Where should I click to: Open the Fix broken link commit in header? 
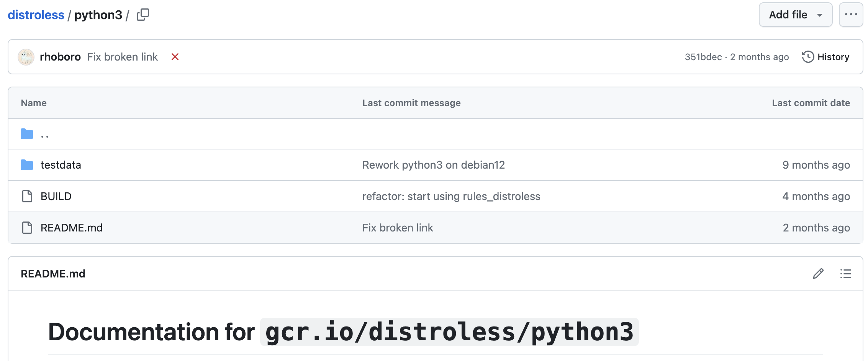123,57
